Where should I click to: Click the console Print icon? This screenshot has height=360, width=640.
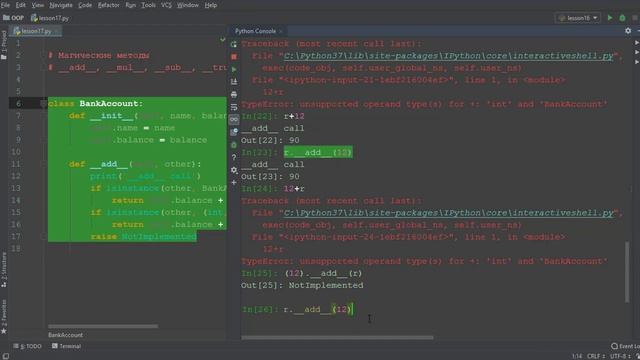click(234, 94)
